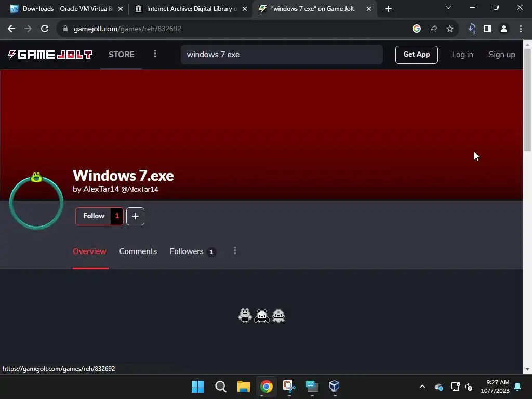View site information lock icon

coord(65,29)
